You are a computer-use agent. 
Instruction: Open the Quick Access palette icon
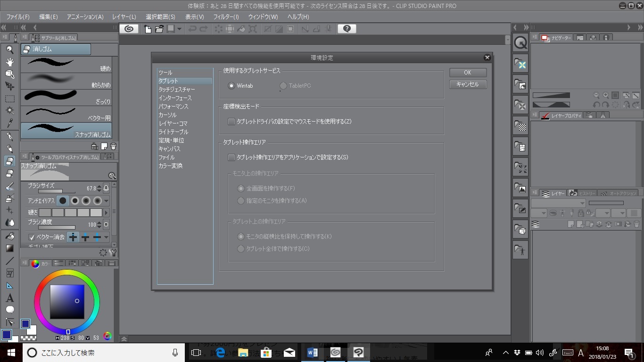click(520, 43)
